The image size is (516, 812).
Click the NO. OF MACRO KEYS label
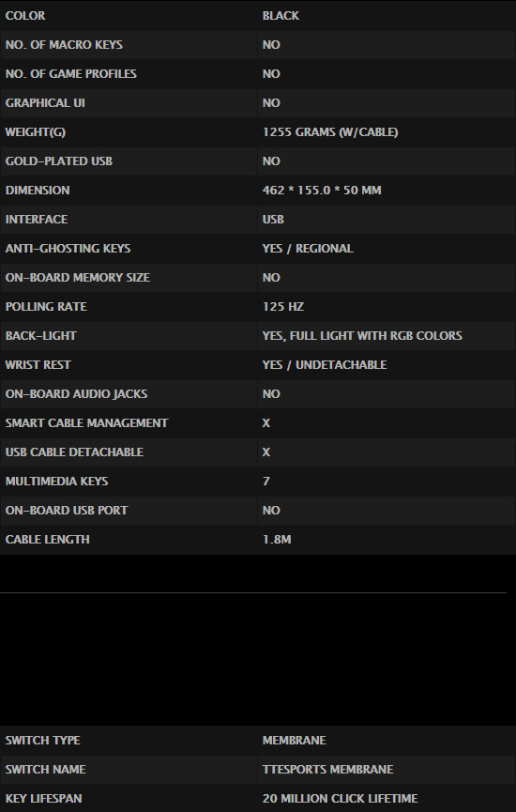[64, 44]
